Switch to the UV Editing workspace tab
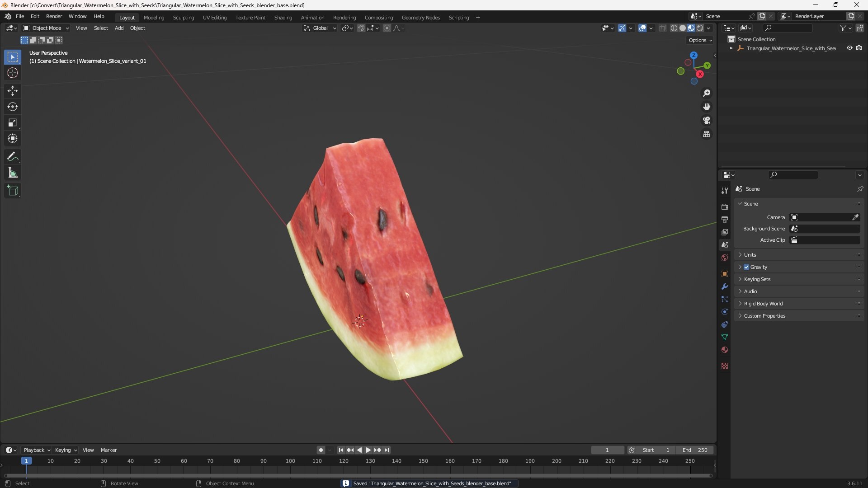 click(215, 18)
